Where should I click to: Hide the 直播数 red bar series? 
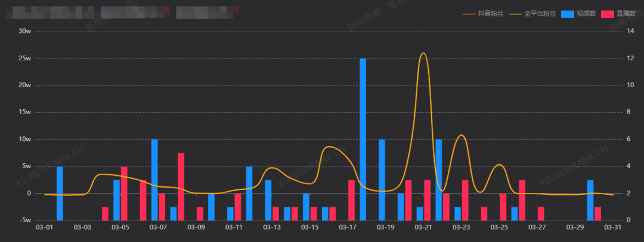(x=618, y=14)
